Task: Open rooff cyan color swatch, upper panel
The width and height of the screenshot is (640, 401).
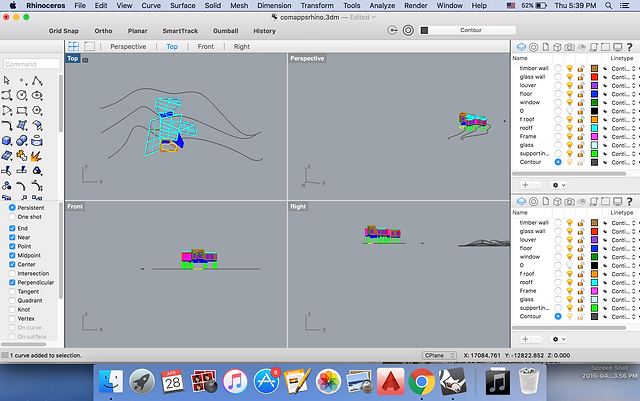Action: pos(594,128)
